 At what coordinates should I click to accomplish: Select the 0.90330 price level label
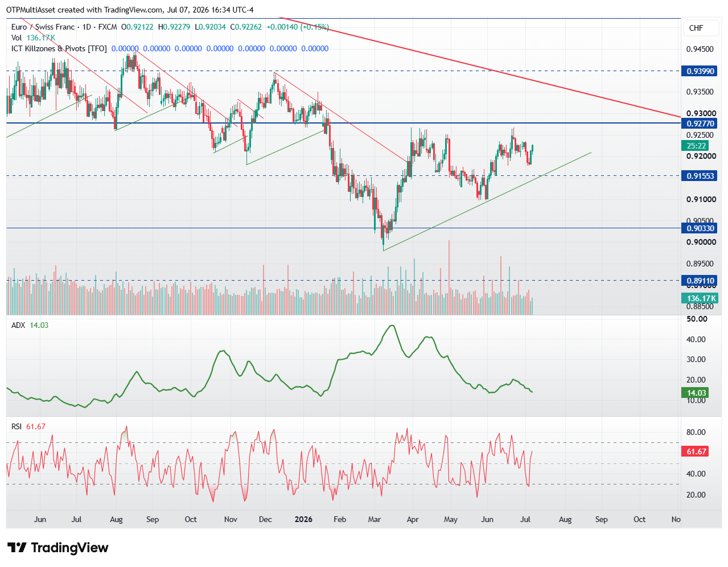pyautogui.click(x=700, y=228)
